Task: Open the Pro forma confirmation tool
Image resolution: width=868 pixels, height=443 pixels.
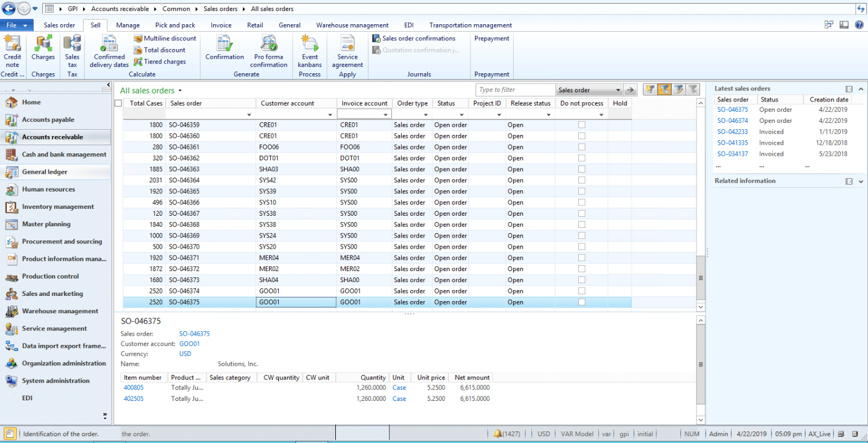Action: click(268, 52)
